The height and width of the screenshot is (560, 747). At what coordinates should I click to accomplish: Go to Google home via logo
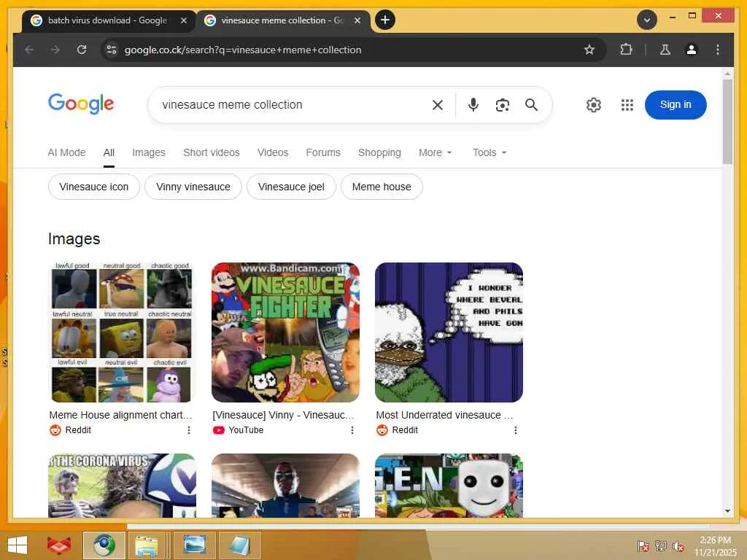point(81,104)
